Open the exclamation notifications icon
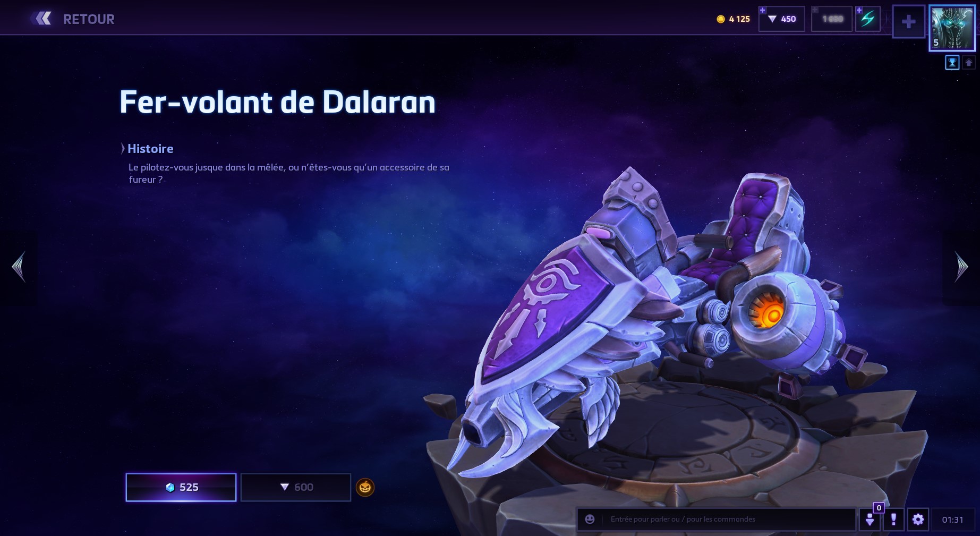Image resolution: width=980 pixels, height=536 pixels. click(x=893, y=519)
